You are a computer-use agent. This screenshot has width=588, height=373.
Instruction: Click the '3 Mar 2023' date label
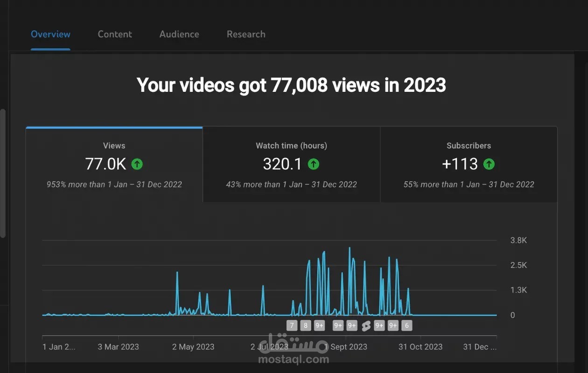coord(118,347)
